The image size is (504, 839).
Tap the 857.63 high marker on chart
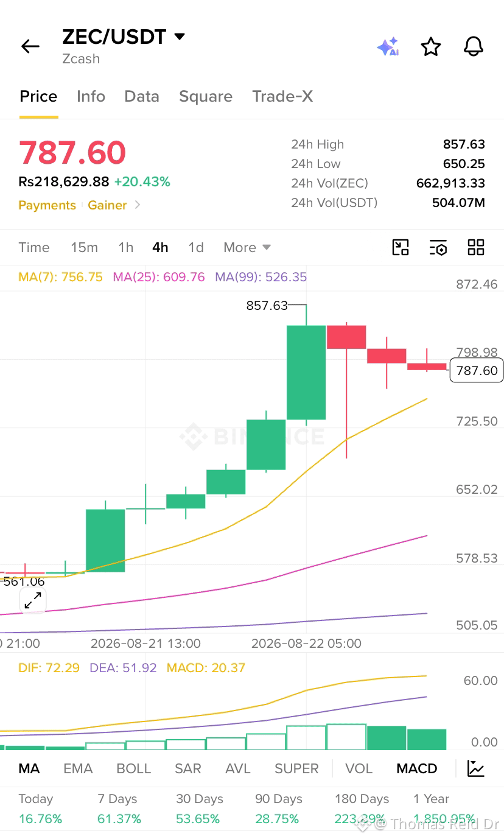267,305
